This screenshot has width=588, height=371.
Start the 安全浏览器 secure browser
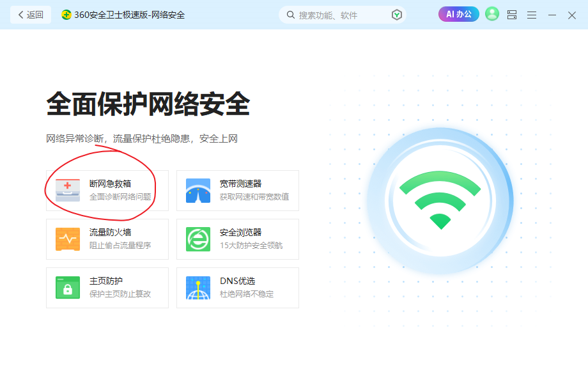[x=237, y=239]
